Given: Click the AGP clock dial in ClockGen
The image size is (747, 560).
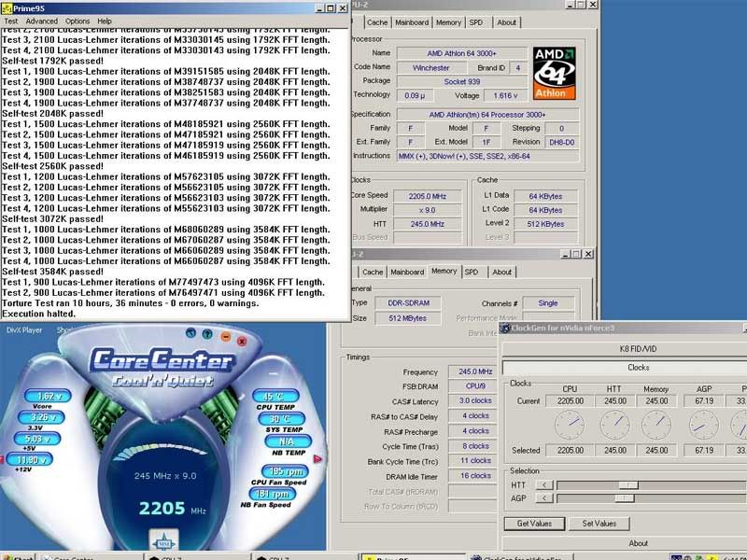Looking at the screenshot, I should pos(703,426).
